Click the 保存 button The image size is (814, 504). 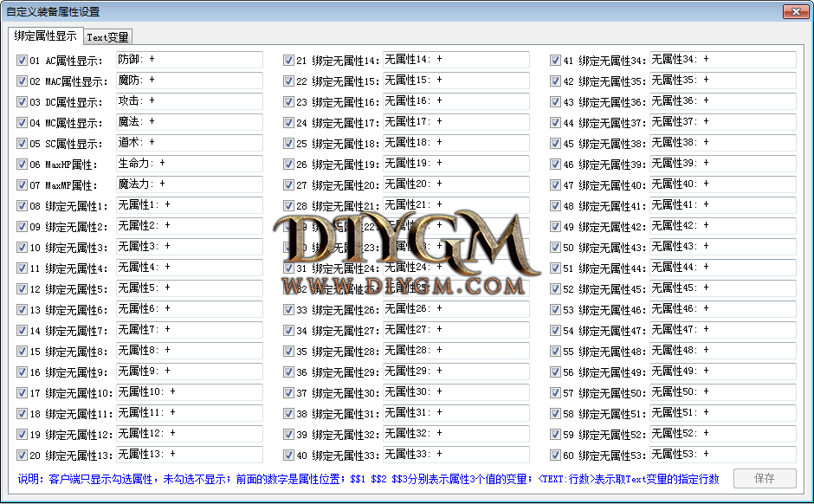(765, 478)
